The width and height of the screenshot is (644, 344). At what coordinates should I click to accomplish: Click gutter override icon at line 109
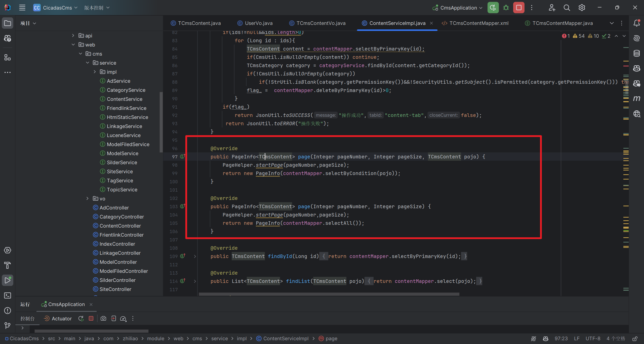click(x=183, y=256)
